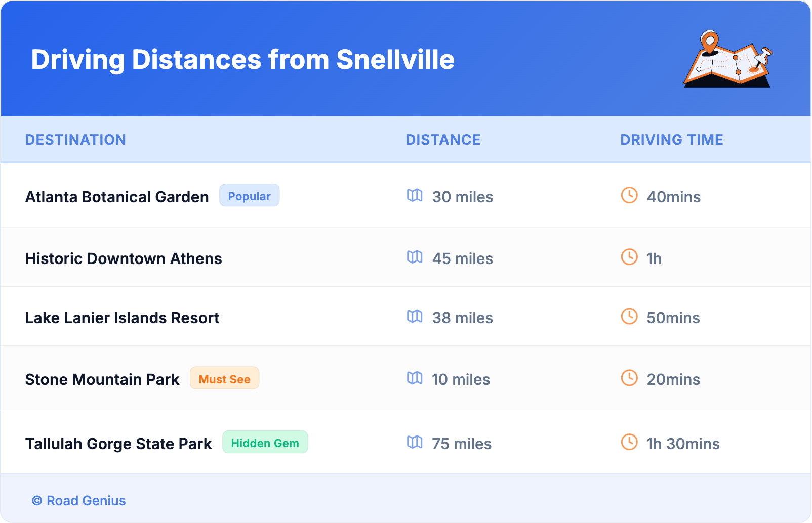
Task: Click map icon beside 38 miles
Action: click(415, 316)
